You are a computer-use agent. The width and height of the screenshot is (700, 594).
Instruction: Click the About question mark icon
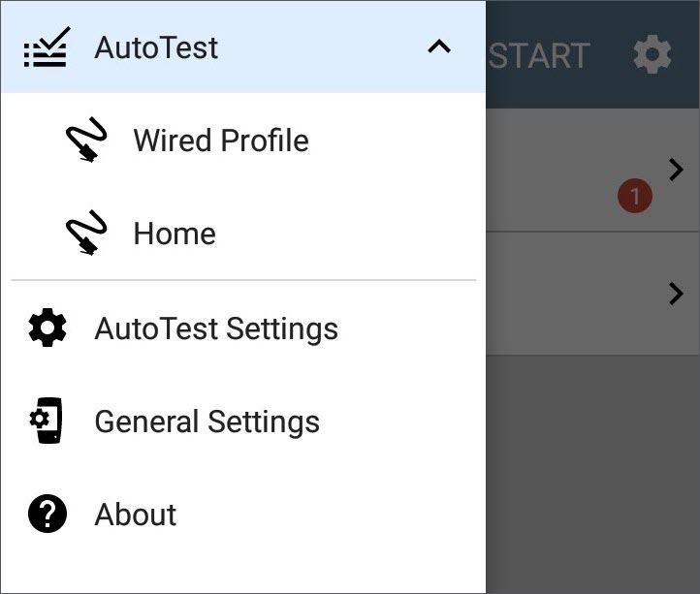point(48,514)
